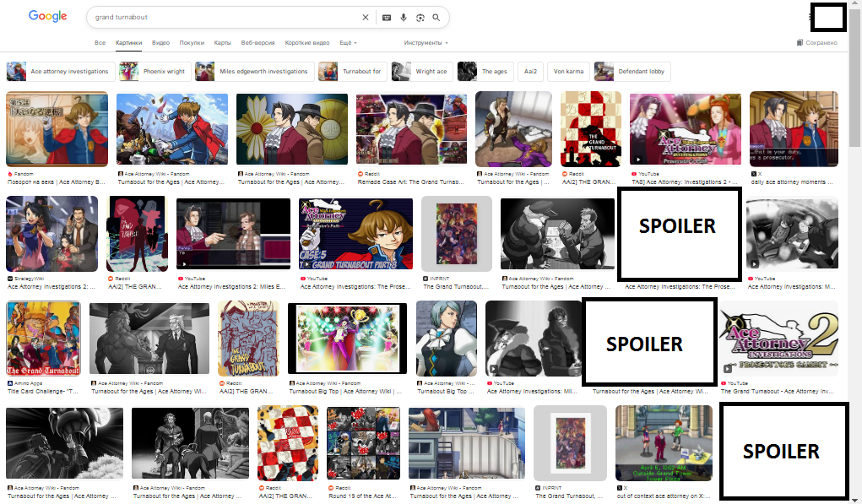Screen dimensions: 862x504
Task: Filter by 'Phoenix wright' chip
Action: pos(155,72)
